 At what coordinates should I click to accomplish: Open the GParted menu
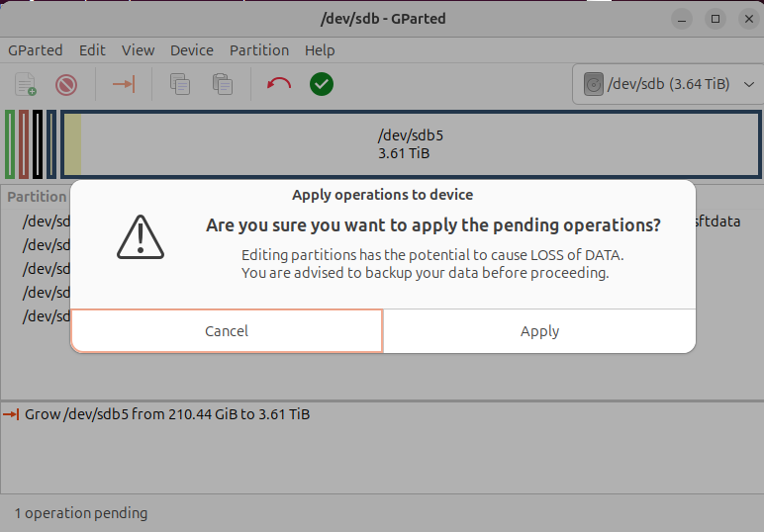pos(36,50)
